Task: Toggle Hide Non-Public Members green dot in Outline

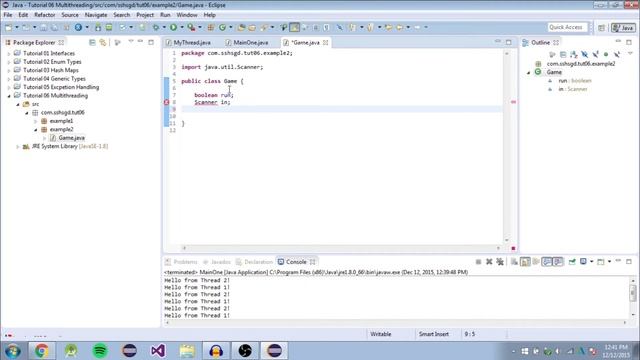Action: [606, 54]
